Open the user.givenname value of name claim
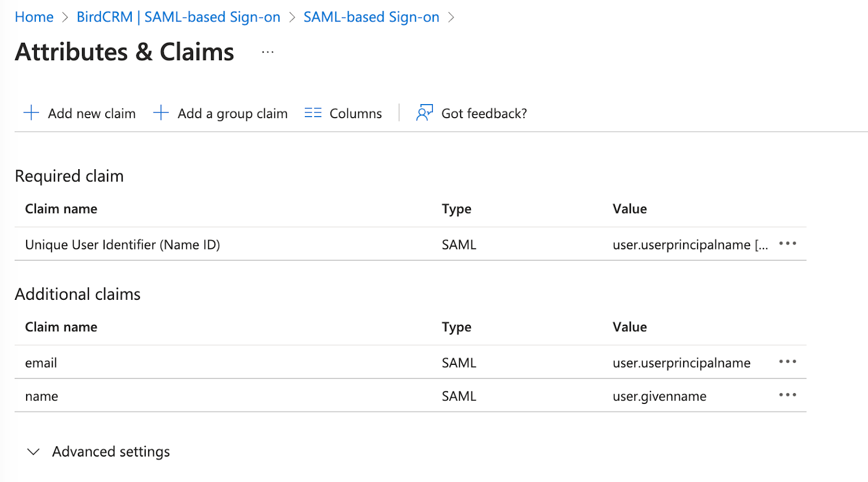Image resolution: width=868 pixels, height=482 pixels. (x=659, y=396)
